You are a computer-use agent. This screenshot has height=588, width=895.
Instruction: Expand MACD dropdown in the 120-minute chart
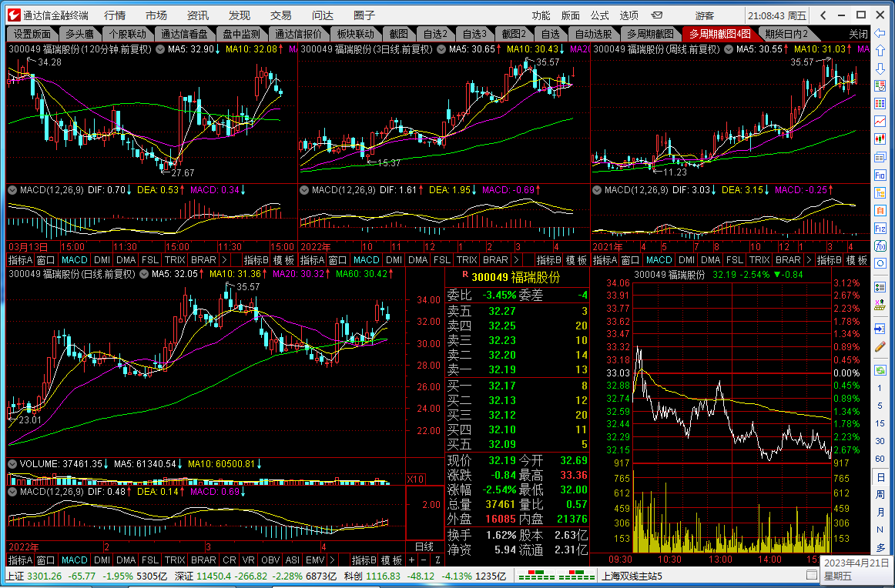(12, 190)
